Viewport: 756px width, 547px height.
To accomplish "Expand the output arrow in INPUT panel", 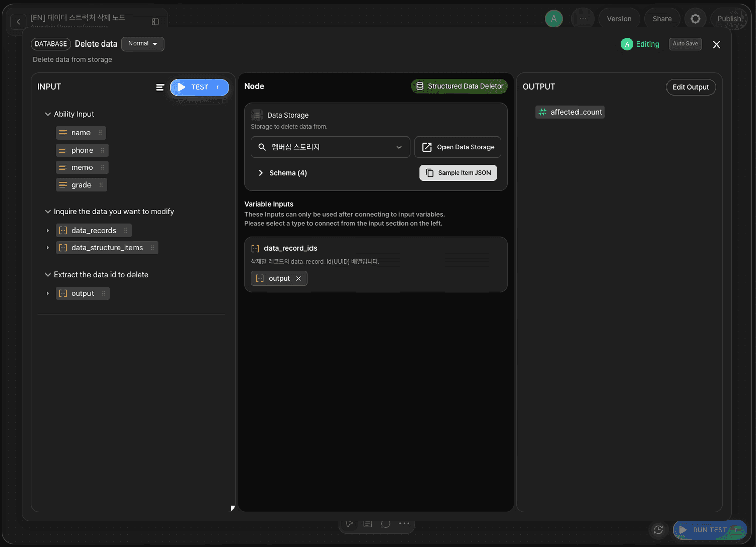I will (x=48, y=294).
